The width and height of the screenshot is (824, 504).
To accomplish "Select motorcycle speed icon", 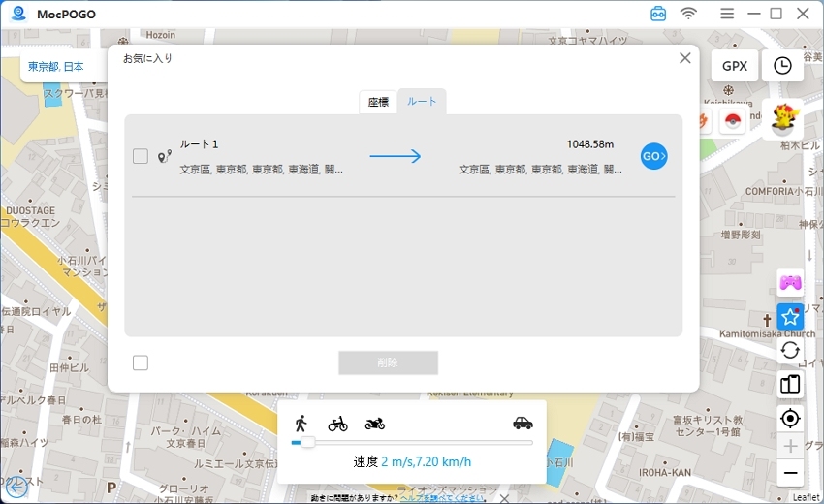I will coord(375,424).
